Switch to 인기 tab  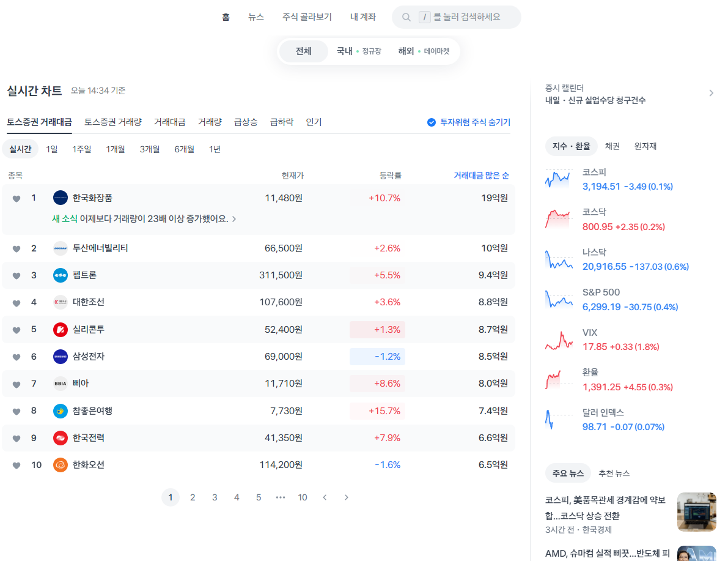[x=314, y=122]
